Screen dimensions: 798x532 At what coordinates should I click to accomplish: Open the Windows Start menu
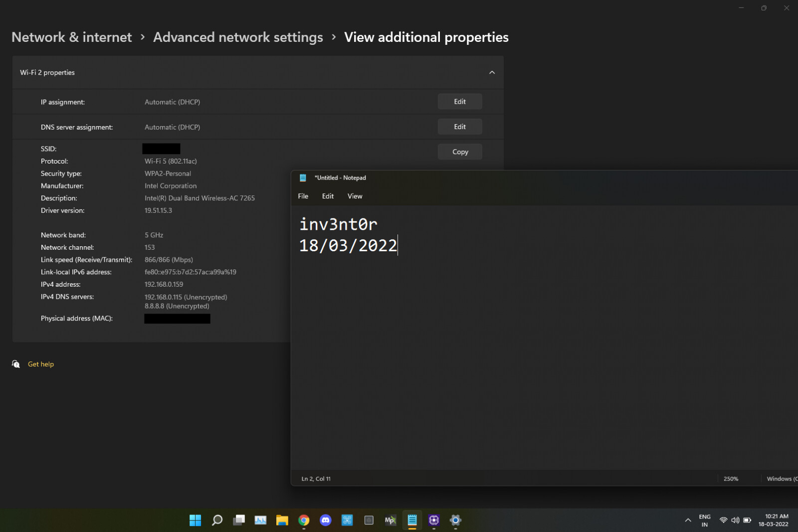pyautogui.click(x=195, y=520)
